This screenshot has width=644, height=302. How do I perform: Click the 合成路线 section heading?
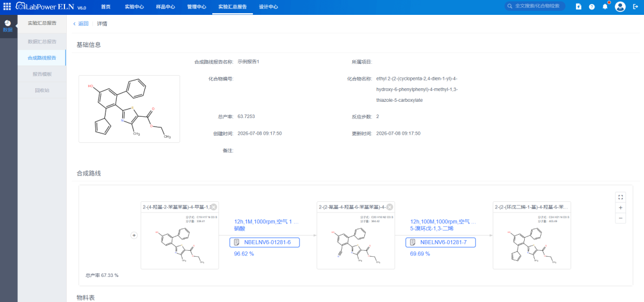89,173
